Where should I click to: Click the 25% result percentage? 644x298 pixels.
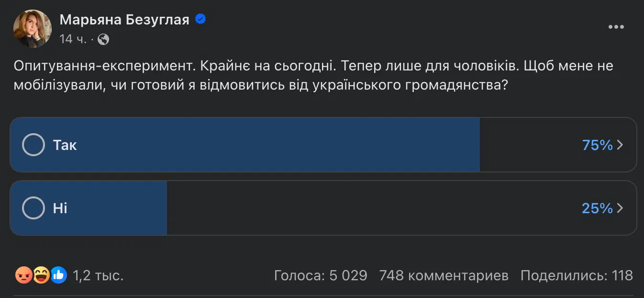click(x=597, y=208)
